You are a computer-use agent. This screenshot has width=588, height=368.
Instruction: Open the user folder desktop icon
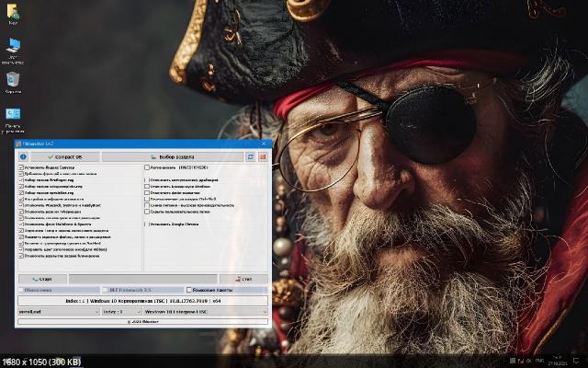coord(14,12)
